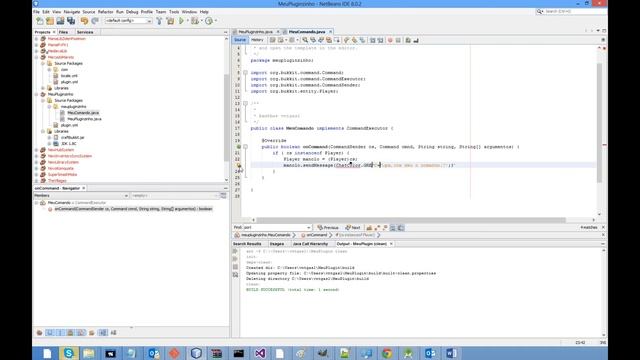Open the Refactor menu
640x360 pixels.
tap(105, 12)
